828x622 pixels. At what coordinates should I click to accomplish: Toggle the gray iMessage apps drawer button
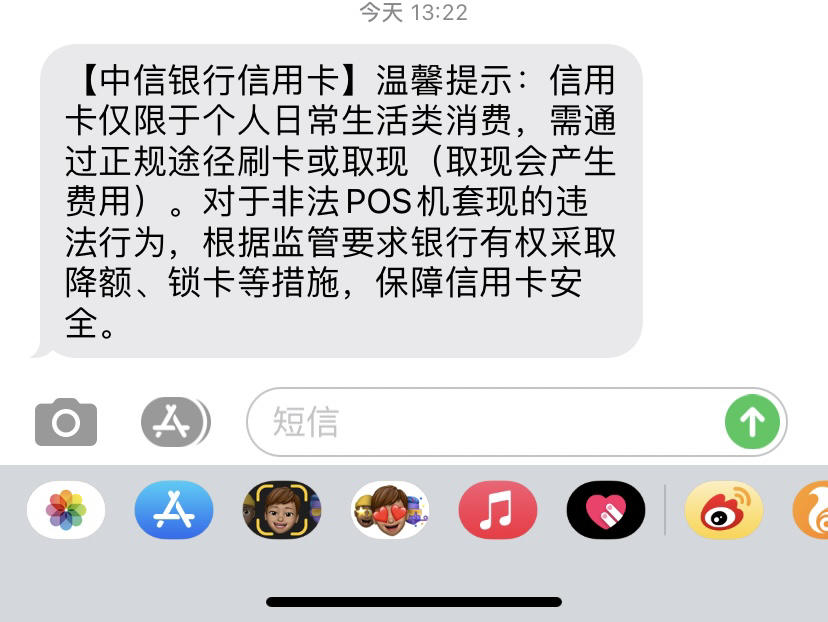point(176,422)
